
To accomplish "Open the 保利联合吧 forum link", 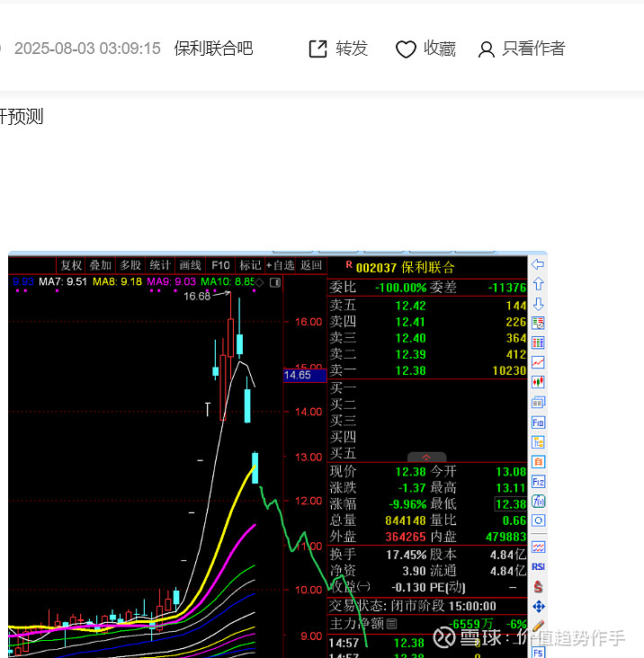I will pyautogui.click(x=213, y=49).
